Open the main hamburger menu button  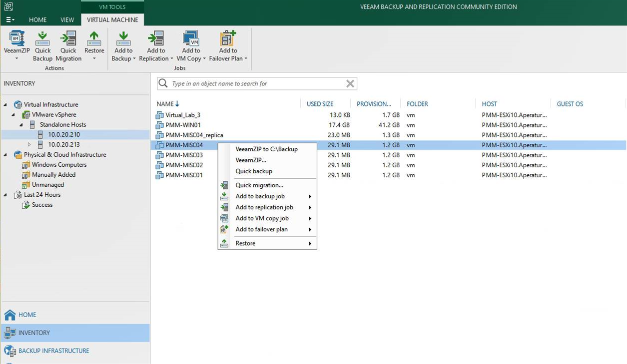tap(10, 20)
